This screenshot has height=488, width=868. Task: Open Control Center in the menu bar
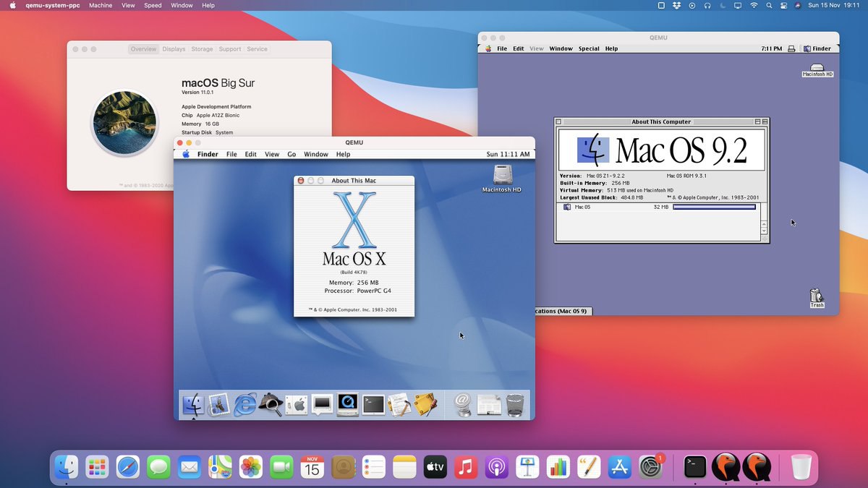point(783,5)
